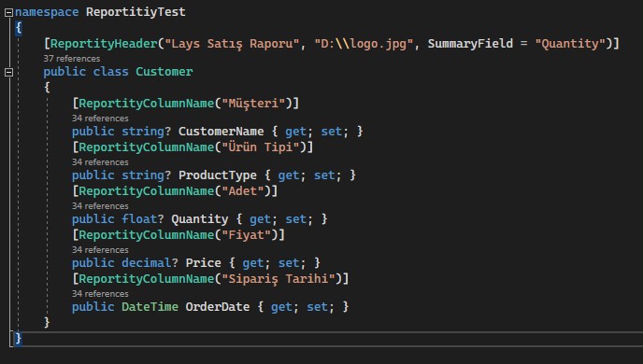Collapse the namespace ReportitiyTest block
643x364 pixels.
coord(8,13)
